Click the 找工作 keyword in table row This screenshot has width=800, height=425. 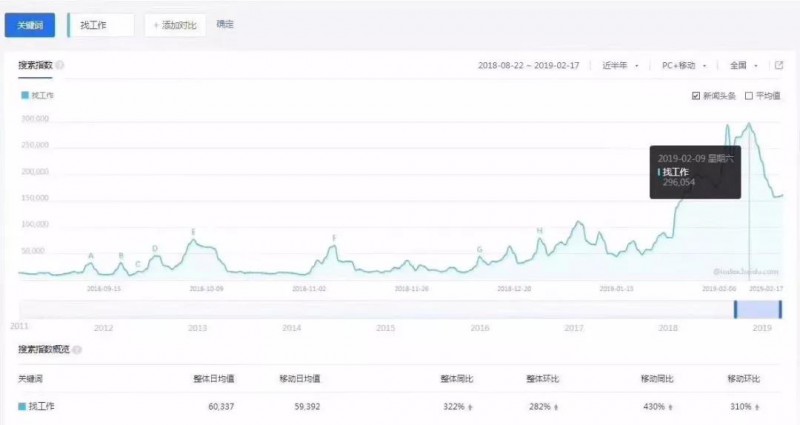coord(41,407)
